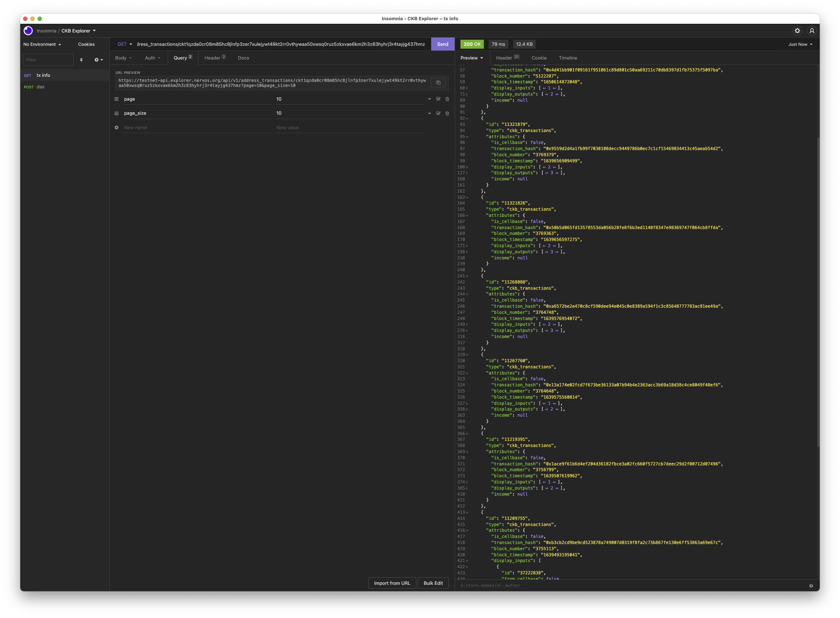The width and height of the screenshot is (840, 618).
Task: Open sidebar sort order icon
Action: coord(81,60)
